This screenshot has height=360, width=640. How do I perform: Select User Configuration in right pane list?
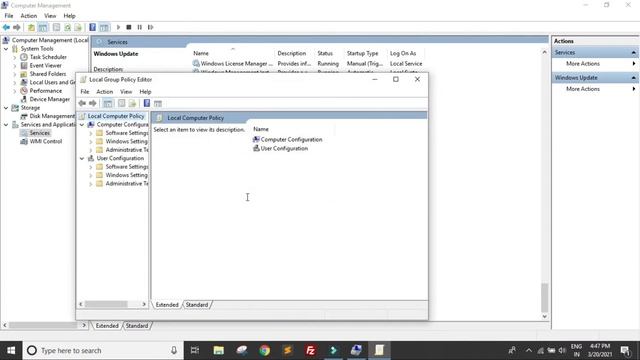[x=284, y=148]
